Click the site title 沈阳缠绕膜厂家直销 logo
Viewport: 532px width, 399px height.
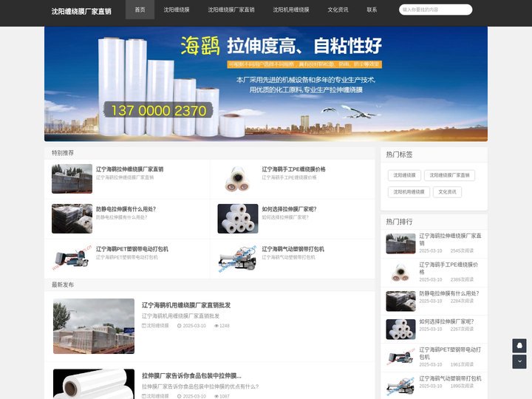click(81, 11)
